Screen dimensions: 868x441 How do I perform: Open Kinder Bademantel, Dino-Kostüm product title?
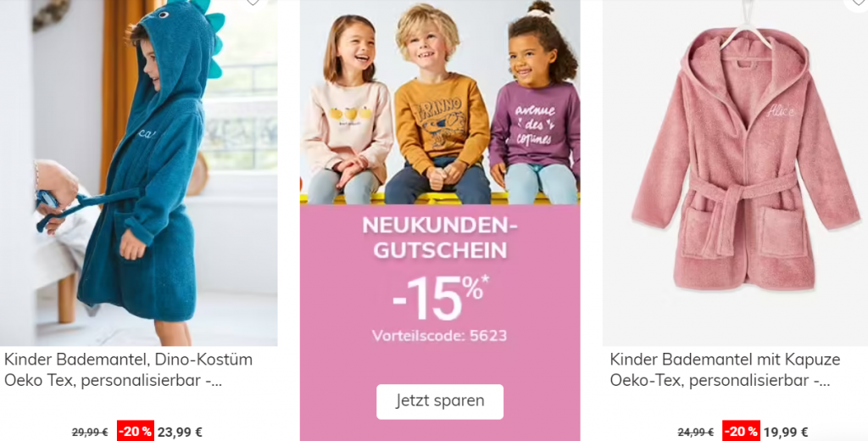click(x=128, y=370)
